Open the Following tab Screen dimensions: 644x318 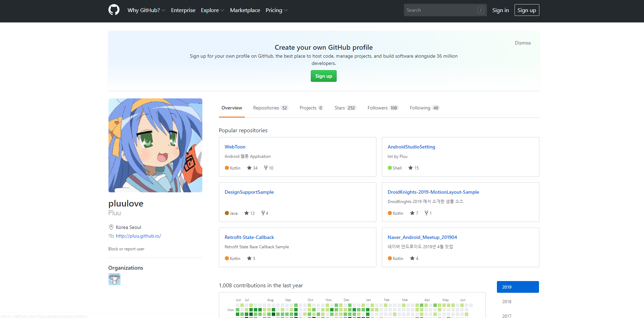tap(424, 108)
